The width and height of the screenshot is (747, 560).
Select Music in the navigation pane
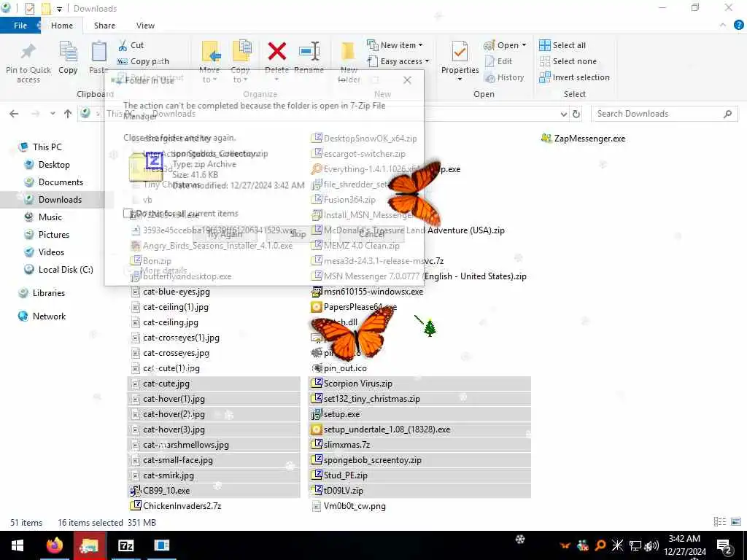(x=50, y=217)
